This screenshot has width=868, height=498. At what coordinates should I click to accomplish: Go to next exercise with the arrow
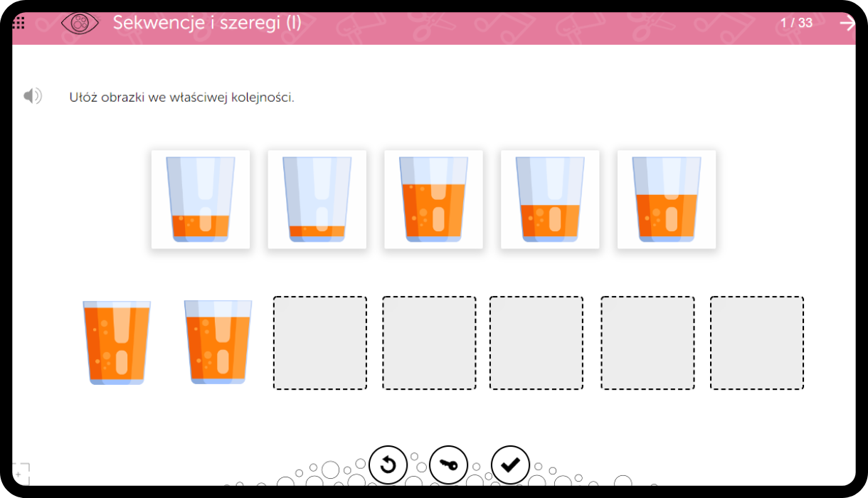[x=847, y=23]
